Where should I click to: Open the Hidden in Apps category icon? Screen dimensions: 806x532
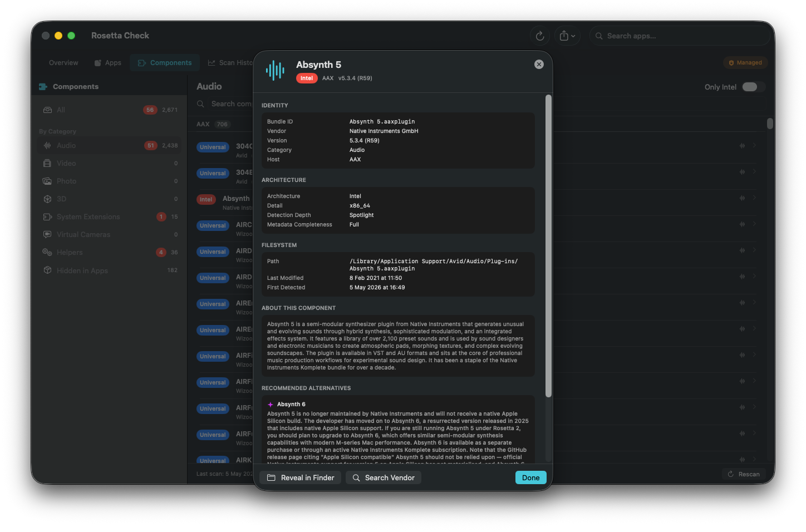point(47,270)
